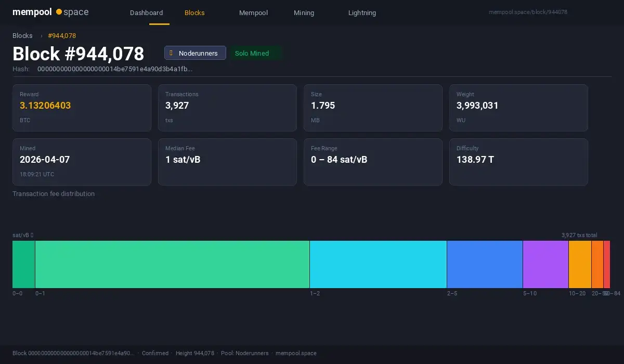Select the cyan 1–2 fee segment
The width and height of the screenshot is (624, 364).
coord(378,264)
